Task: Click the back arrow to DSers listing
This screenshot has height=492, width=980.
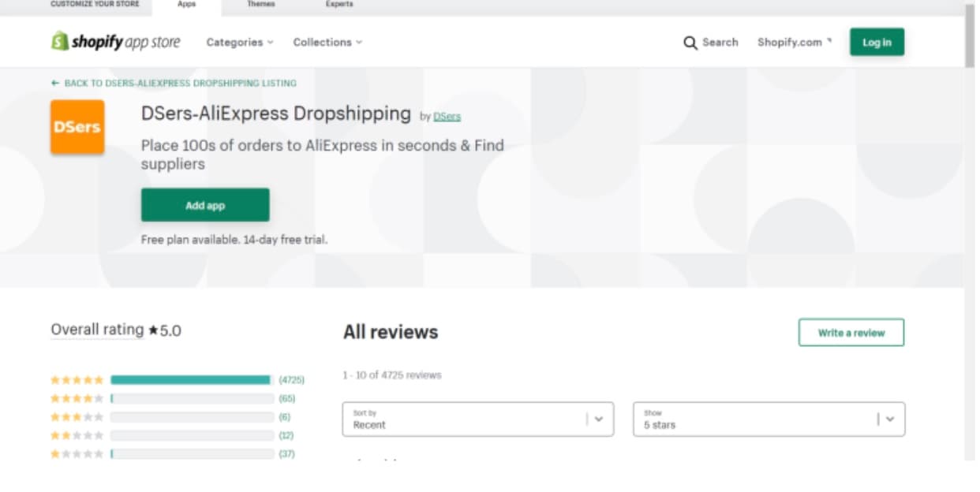Action: click(x=54, y=83)
